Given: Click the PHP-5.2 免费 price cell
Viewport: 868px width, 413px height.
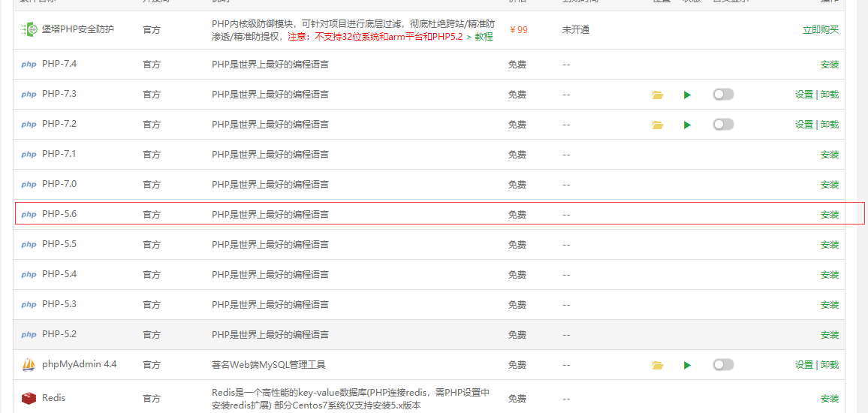Looking at the screenshot, I should 517,334.
